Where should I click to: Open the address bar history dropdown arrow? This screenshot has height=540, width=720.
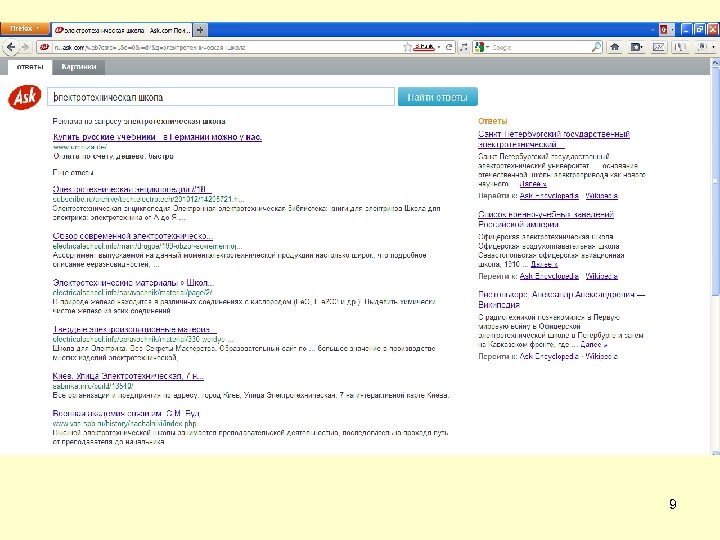click(x=439, y=47)
